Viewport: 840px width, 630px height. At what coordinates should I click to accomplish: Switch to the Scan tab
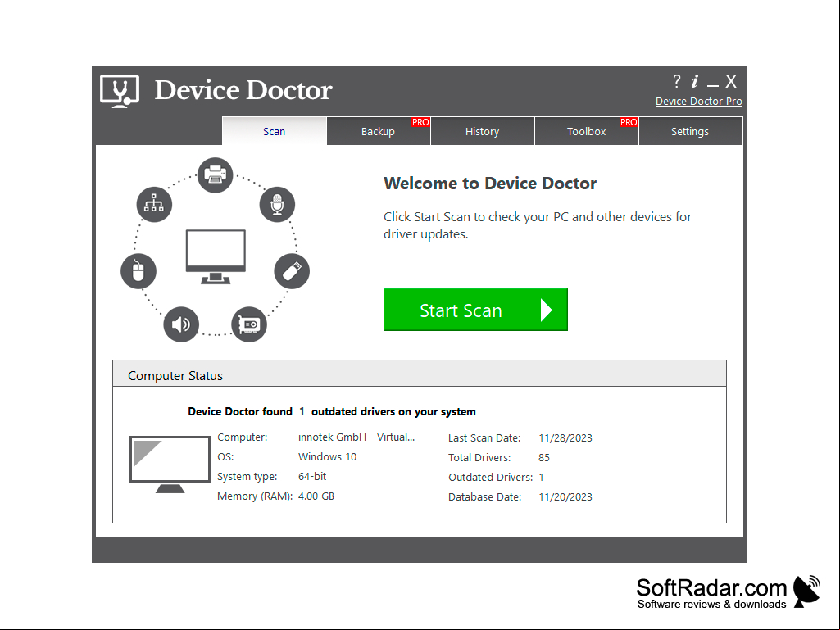pyautogui.click(x=274, y=131)
